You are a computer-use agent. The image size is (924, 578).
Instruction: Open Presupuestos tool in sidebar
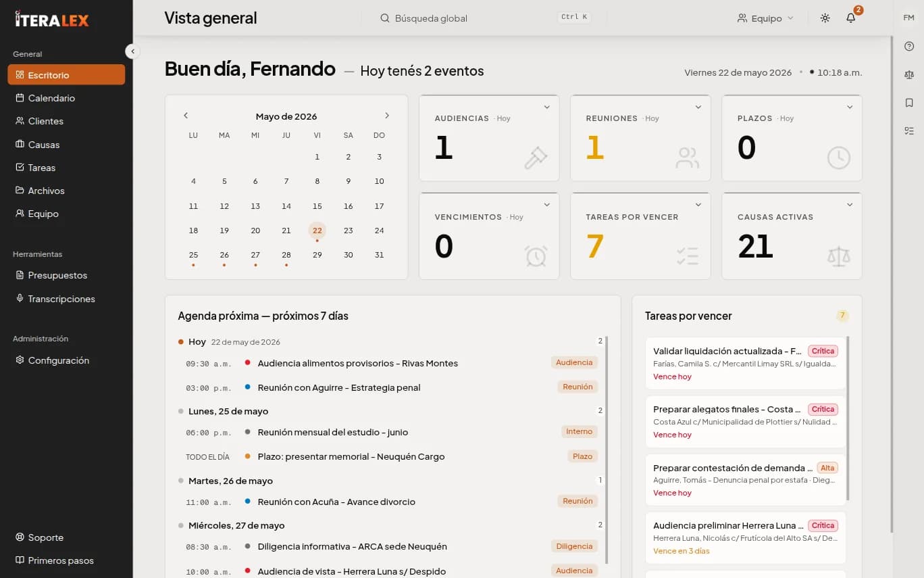click(x=66, y=275)
